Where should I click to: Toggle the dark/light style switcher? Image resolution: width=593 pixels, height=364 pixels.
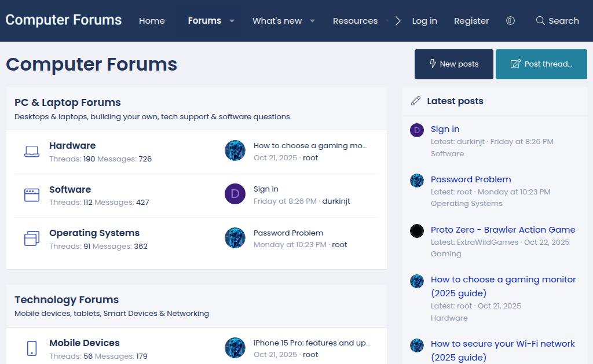[510, 21]
